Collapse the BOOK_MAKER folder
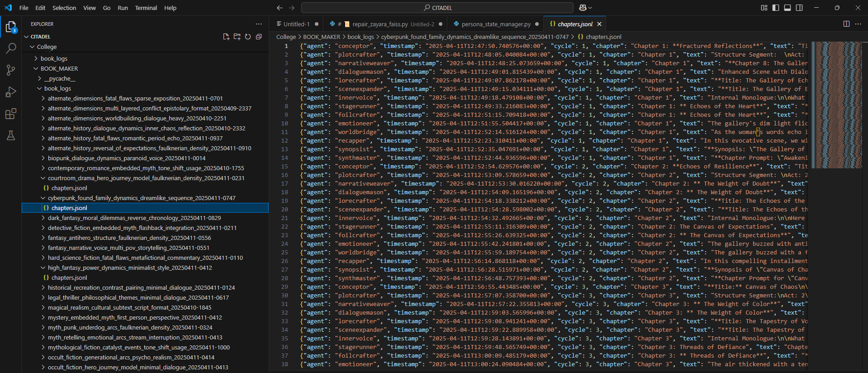The width and height of the screenshot is (868, 373). point(59,68)
